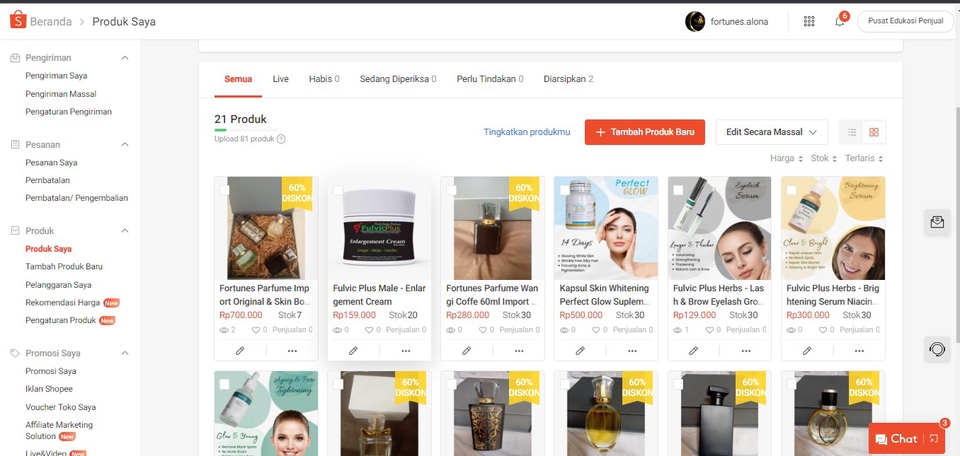
Task: Edit Fulvic Plus Male Enlargement Cream
Action: [x=353, y=351]
